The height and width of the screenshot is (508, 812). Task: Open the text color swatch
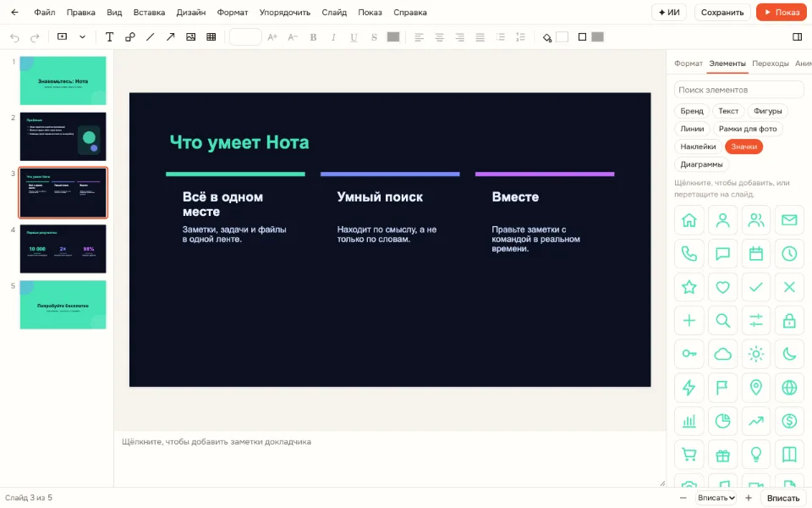tap(393, 36)
